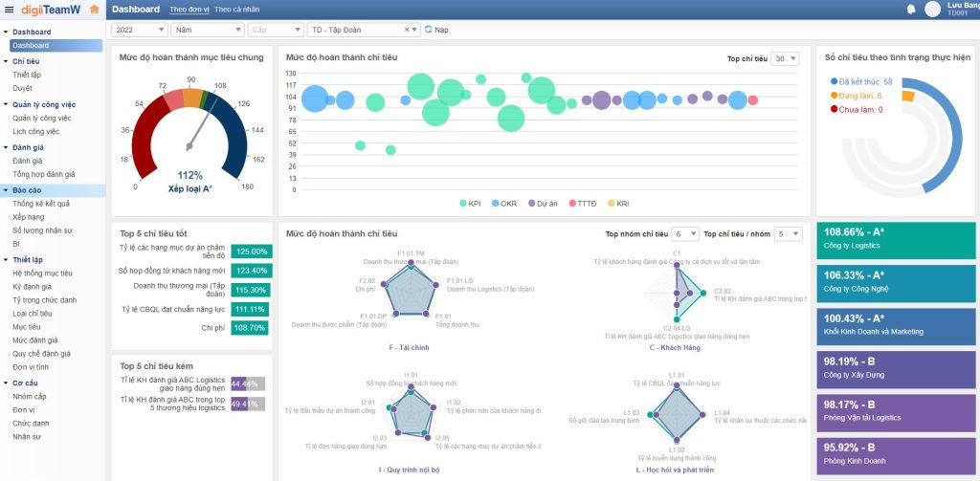Image resolution: width=980 pixels, height=481 pixels.
Task: Open Hệ thống mục tiêu setting
Action: 42,273
